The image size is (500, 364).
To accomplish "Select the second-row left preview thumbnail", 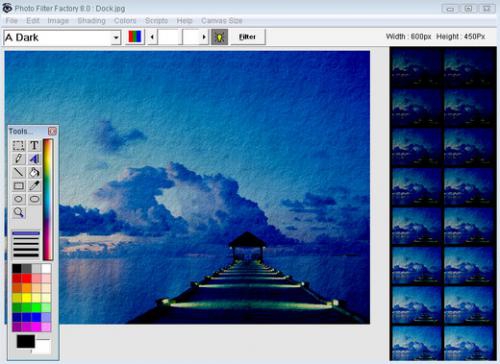I will click(416, 107).
